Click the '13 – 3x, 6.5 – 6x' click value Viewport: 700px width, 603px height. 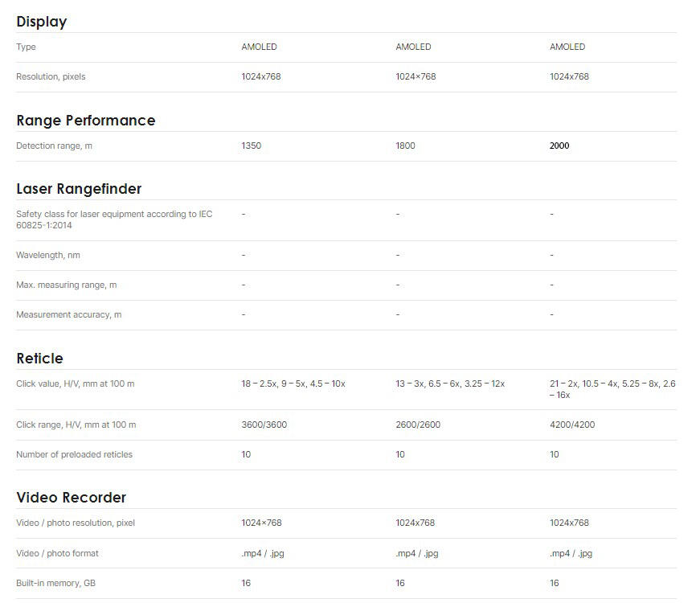click(x=450, y=384)
